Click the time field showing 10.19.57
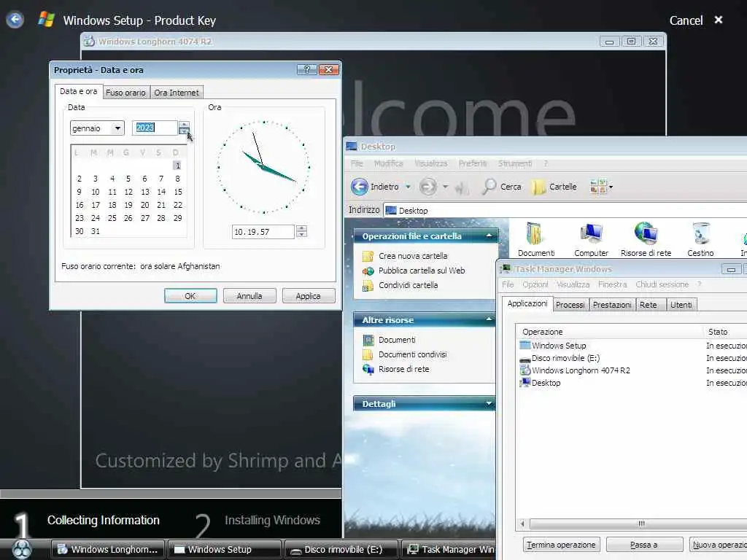The width and height of the screenshot is (747, 560). [x=263, y=232]
